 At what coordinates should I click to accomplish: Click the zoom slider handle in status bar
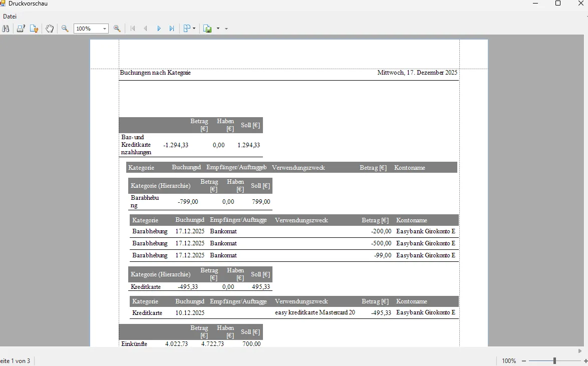554,361
